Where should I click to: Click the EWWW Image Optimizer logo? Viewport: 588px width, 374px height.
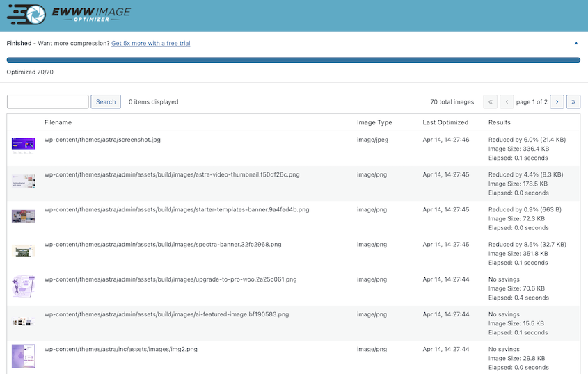[x=69, y=14]
